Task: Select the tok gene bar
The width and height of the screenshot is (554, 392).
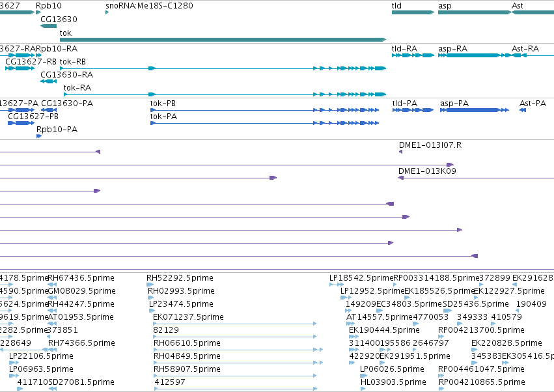Action: point(223,40)
